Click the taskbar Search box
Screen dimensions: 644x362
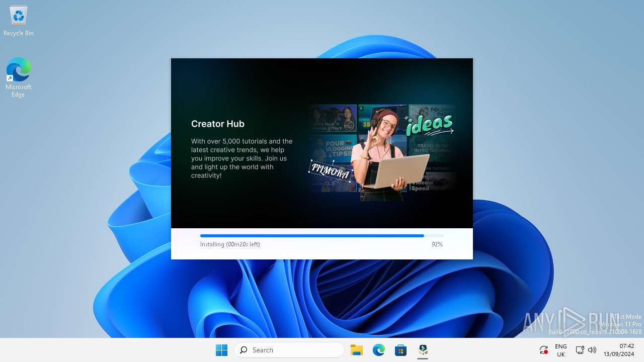289,350
